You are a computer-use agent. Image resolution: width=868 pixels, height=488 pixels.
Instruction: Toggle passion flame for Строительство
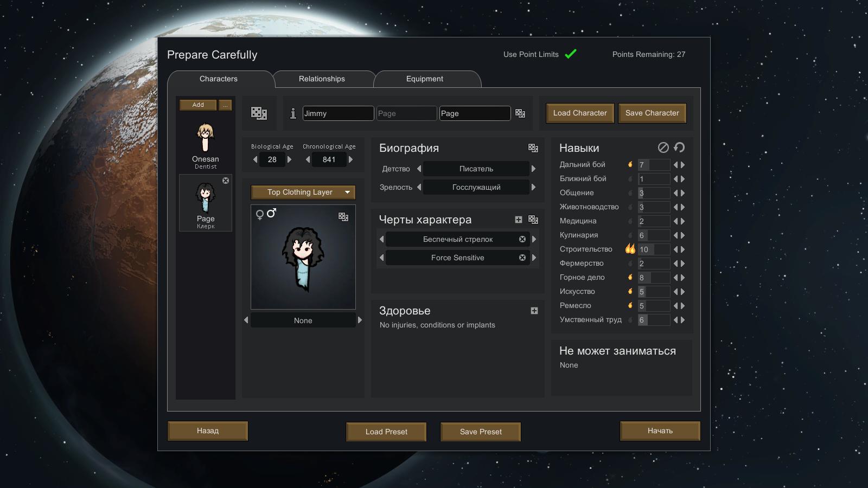(x=630, y=249)
